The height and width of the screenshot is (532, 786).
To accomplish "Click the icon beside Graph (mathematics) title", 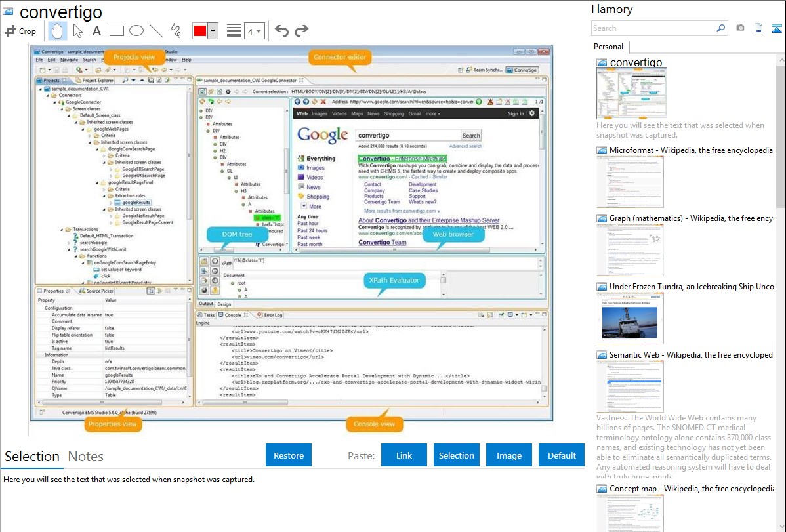I will (602, 218).
